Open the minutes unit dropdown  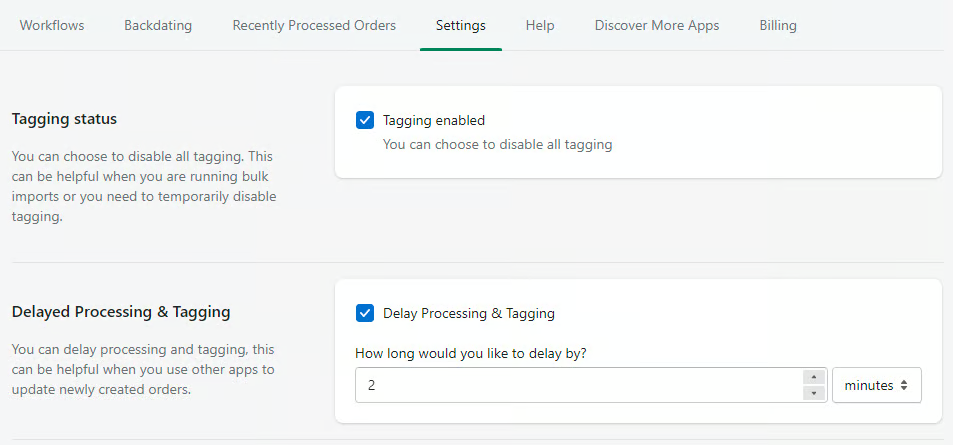[x=876, y=385]
